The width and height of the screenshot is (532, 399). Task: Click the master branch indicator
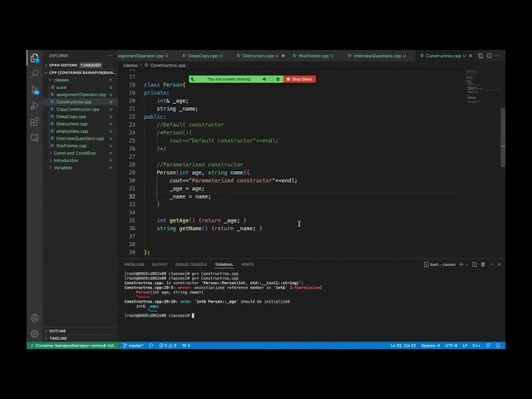pos(133,346)
